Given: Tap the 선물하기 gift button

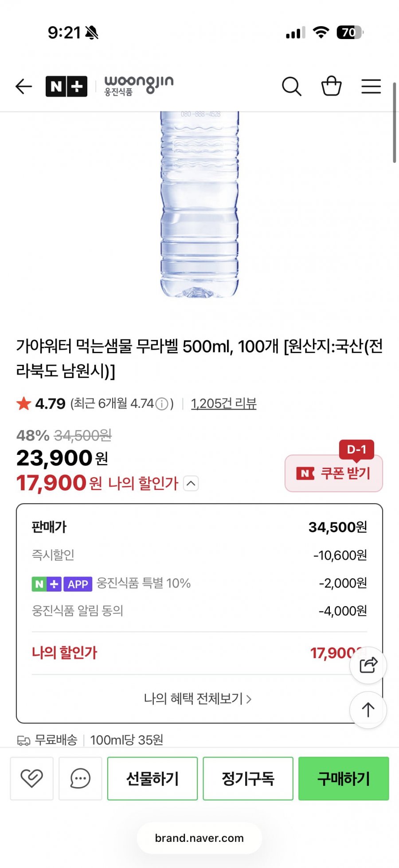Looking at the screenshot, I should [153, 778].
